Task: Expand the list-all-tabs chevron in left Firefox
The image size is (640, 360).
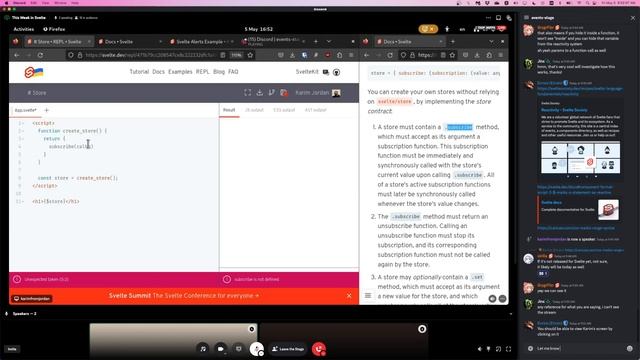Action: point(329,42)
